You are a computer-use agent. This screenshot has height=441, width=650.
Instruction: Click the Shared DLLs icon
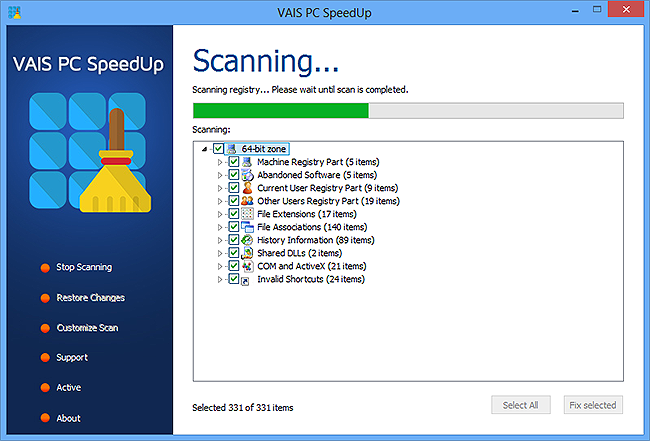[247, 253]
